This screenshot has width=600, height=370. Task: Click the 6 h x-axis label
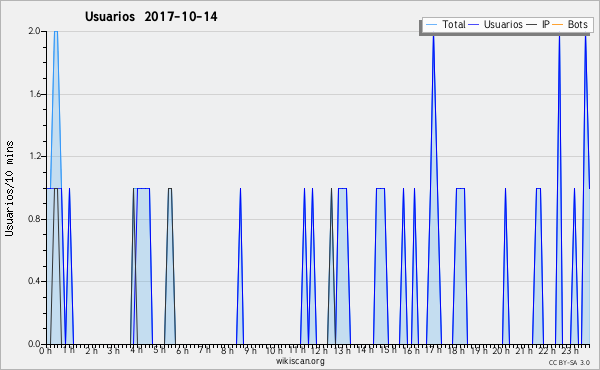point(182,350)
